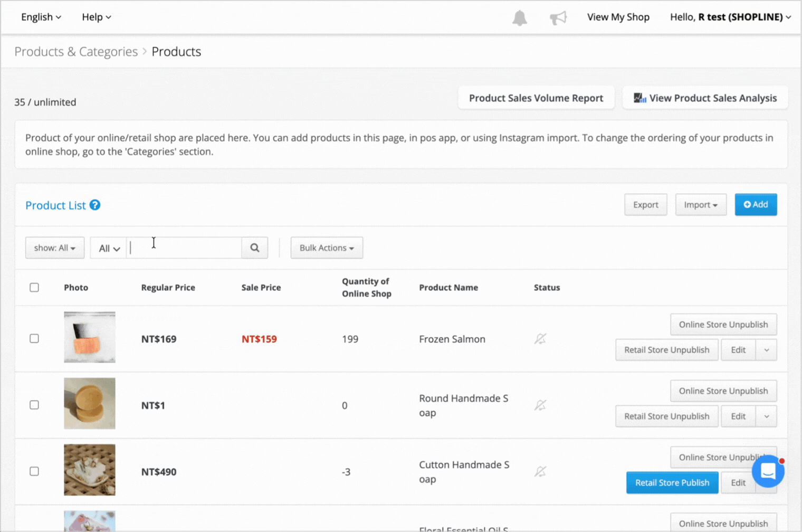Click Retail Store Unpublish for Frozen Salmon
The image size is (802, 532).
[667, 350]
